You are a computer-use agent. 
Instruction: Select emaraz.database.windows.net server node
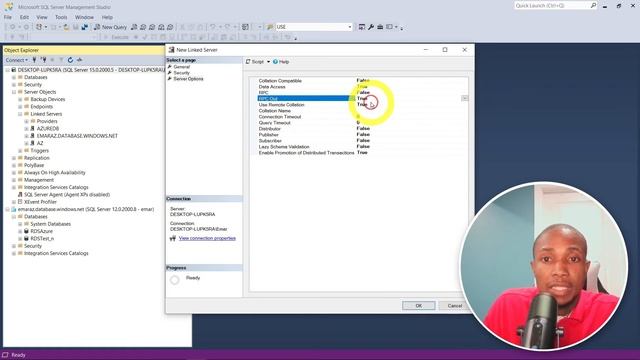[86, 209]
